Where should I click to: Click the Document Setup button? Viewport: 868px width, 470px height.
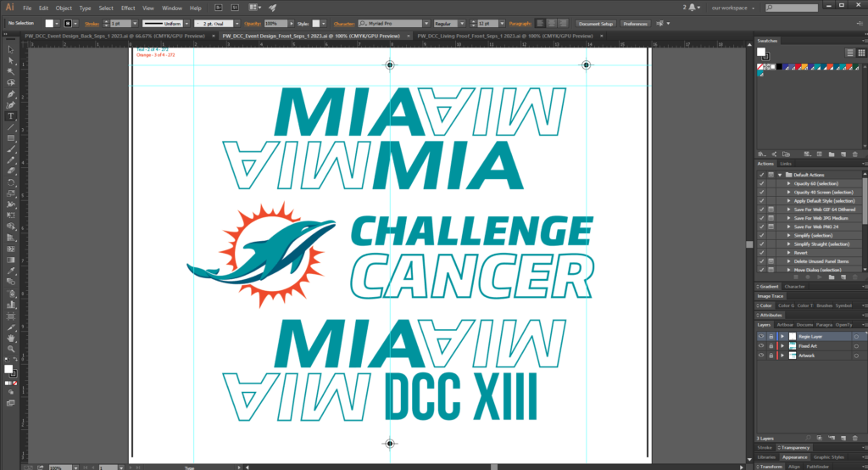click(x=596, y=23)
